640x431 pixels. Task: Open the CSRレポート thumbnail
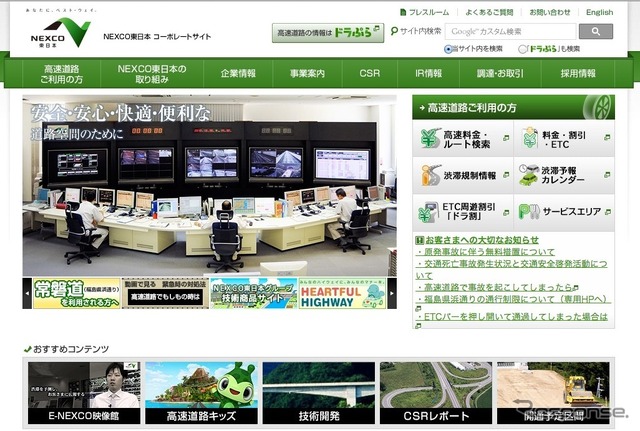(x=436, y=393)
